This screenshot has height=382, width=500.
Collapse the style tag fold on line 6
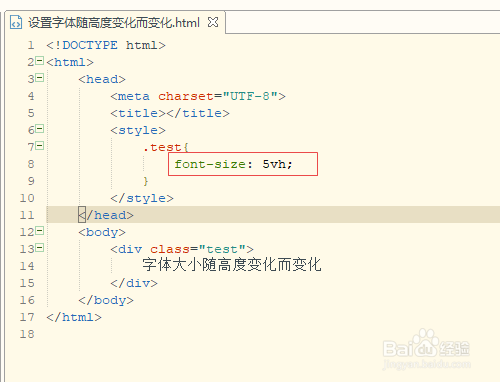coord(39,129)
